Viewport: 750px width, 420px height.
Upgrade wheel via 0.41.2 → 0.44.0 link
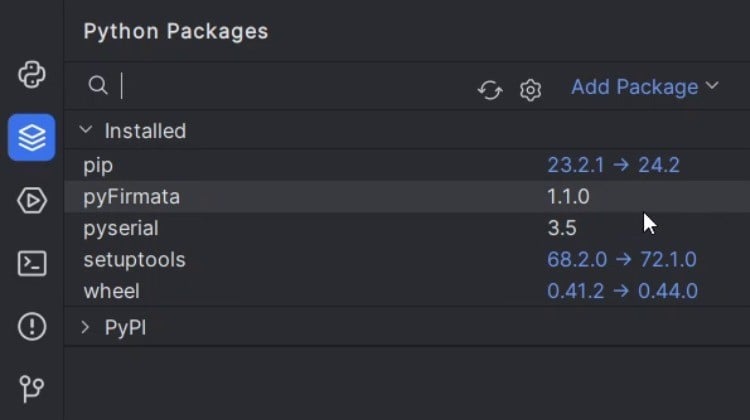(621, 291)
